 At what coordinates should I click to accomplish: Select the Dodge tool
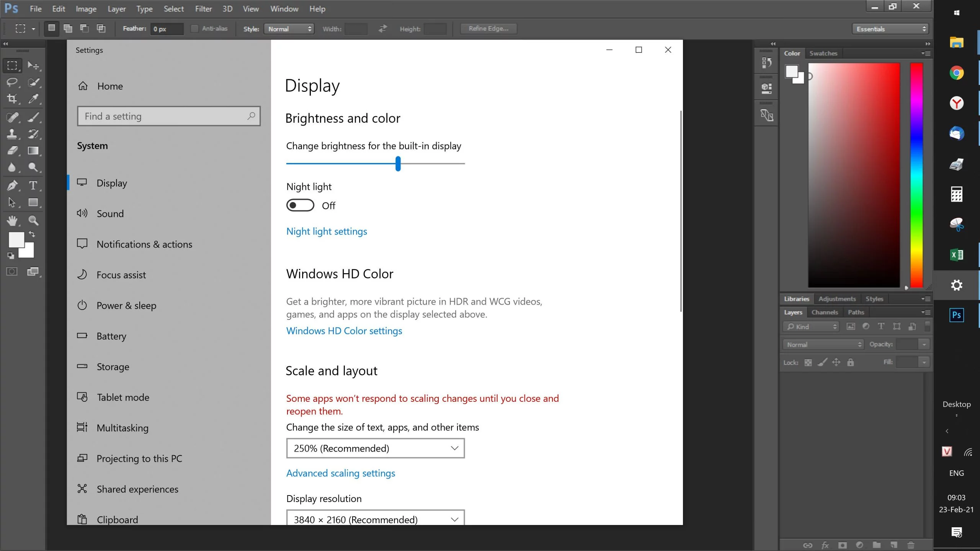point(34,168)
